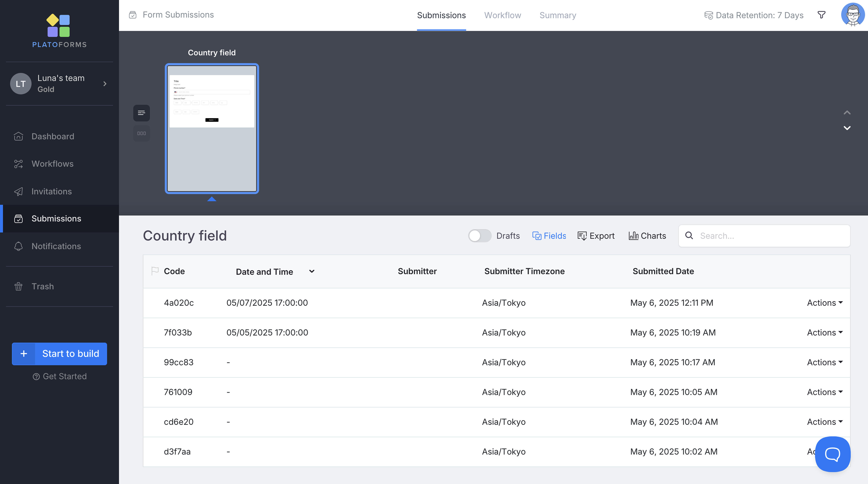Click the filter funnel icon

[822, 15]
